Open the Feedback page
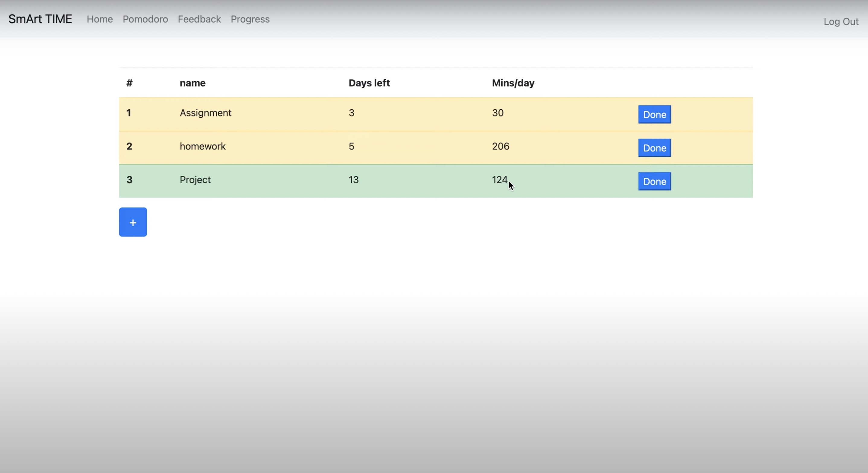The height and width of the screenshot is (473, 868). click(199, 19)
